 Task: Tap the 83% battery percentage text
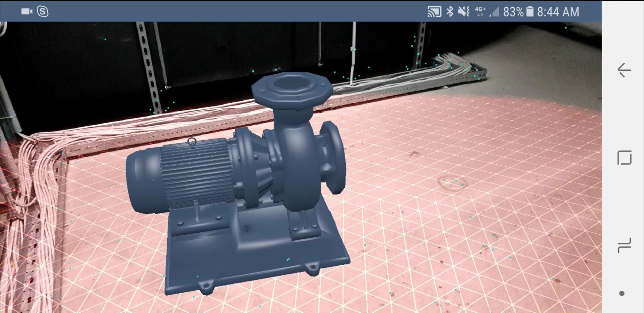[x=513, y=12]
